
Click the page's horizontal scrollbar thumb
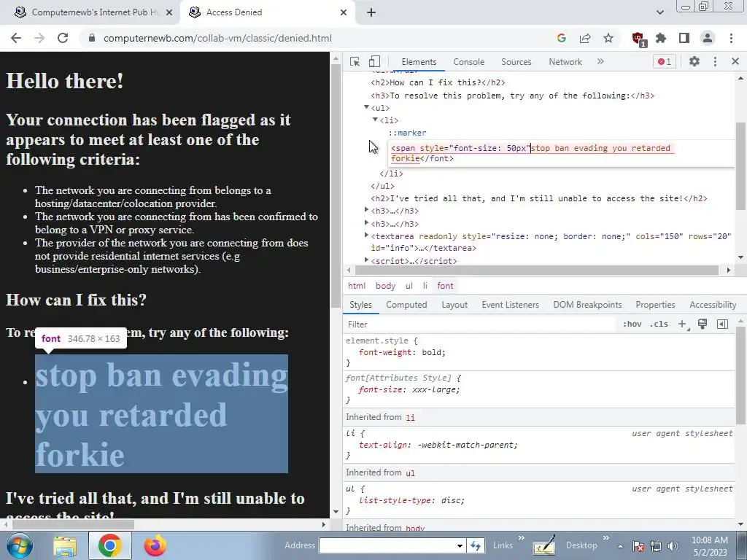(x=73, y=524)
